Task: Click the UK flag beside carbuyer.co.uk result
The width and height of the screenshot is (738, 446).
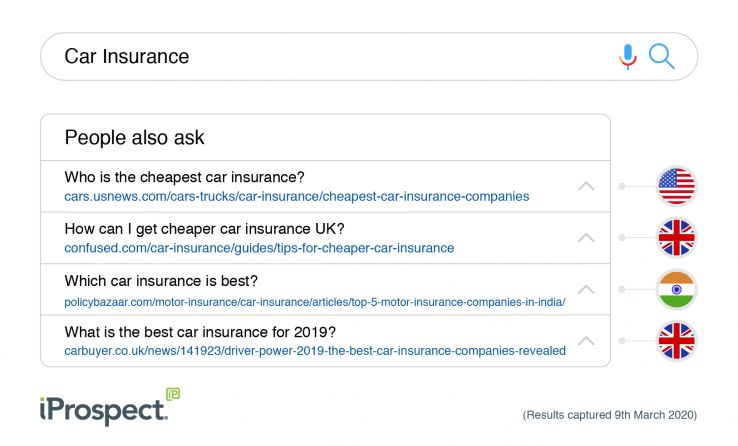Action: point(676,341)
